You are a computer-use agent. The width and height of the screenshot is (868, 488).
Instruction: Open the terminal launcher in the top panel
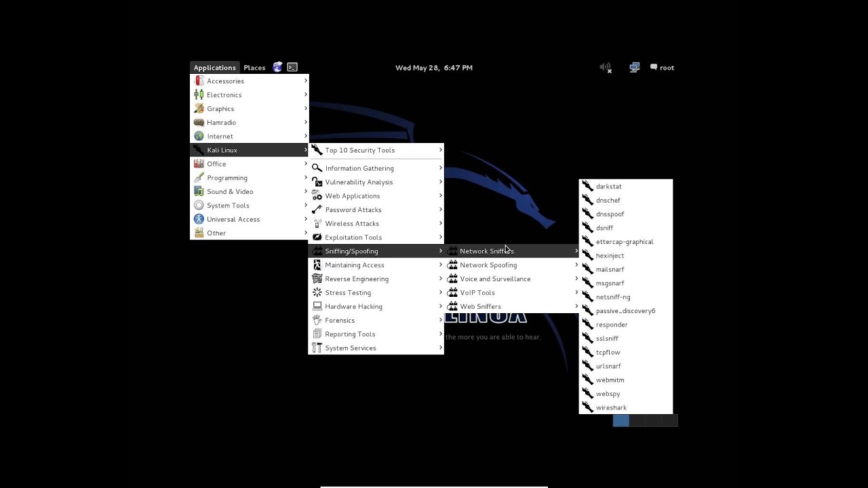(x=292, y=67)
